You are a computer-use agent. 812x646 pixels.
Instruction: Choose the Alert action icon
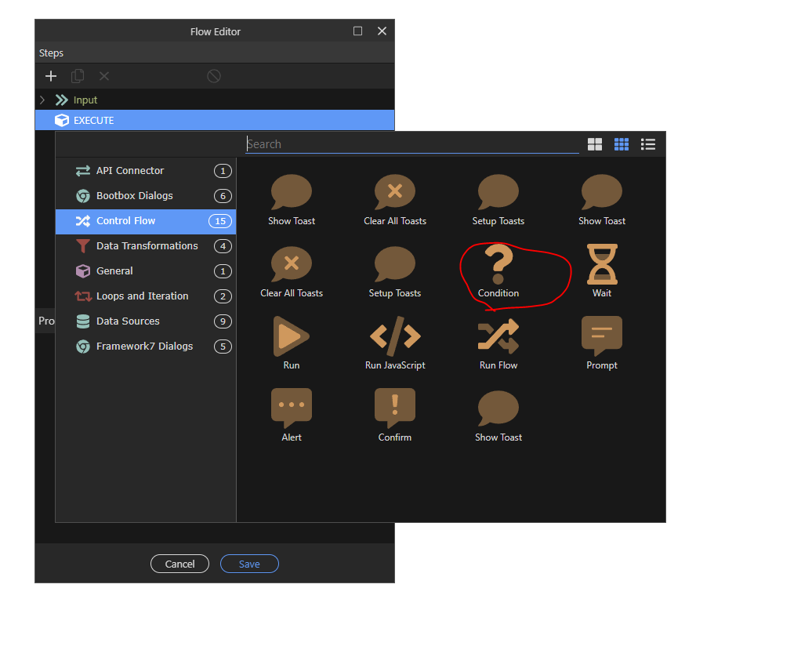pos(292,408)
